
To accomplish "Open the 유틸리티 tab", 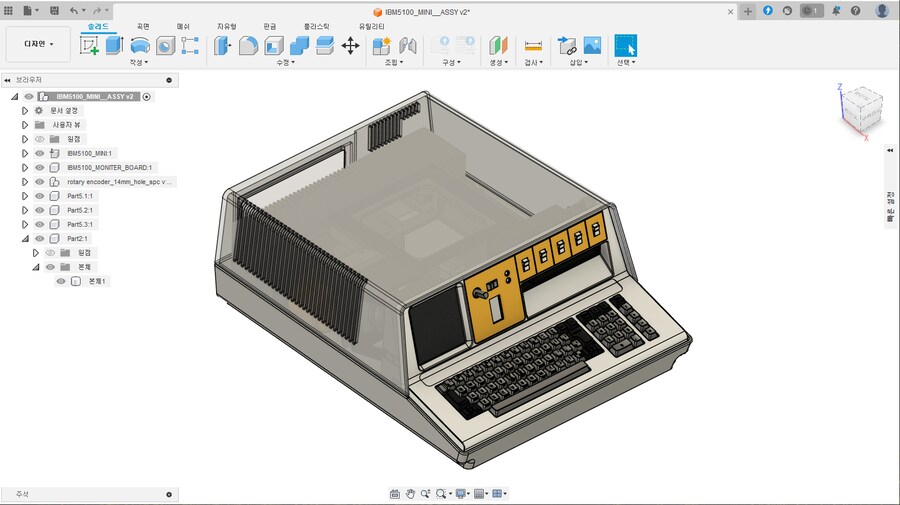I will [x=371, y=25].
